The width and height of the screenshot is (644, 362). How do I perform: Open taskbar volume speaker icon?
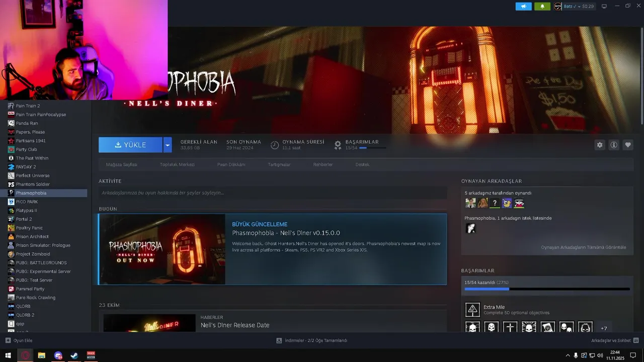(600, 355)
